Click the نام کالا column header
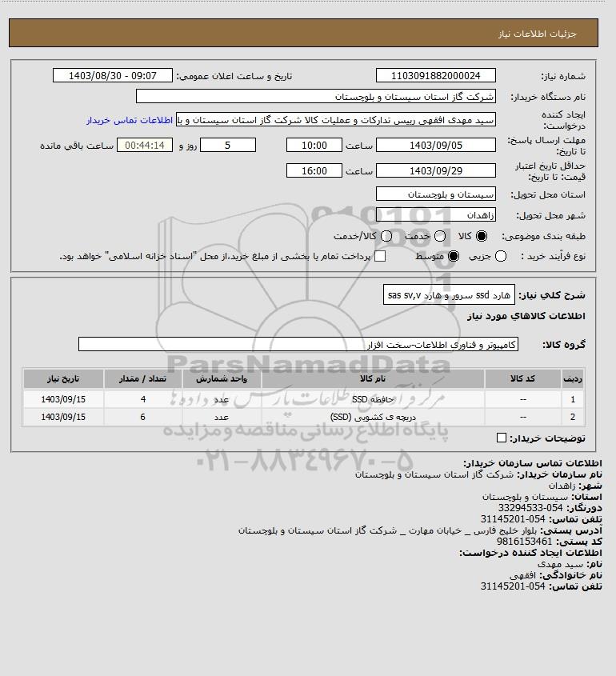The width and height of the screenshot is (616, 676). pos(373,378)
